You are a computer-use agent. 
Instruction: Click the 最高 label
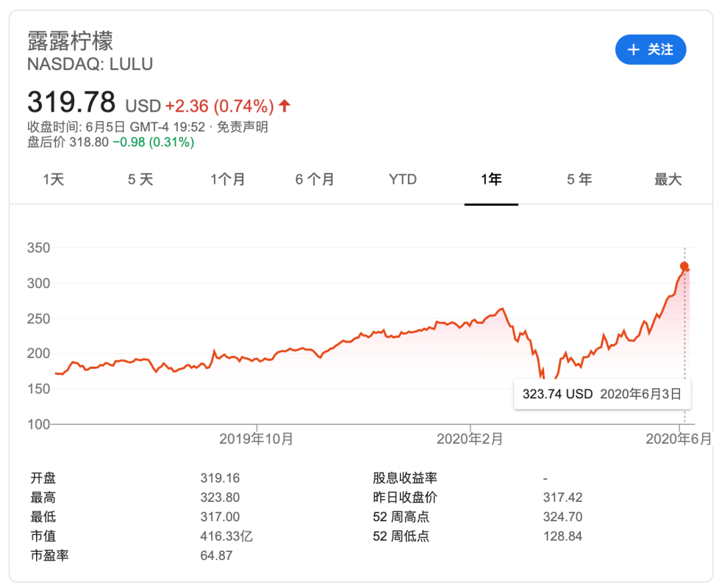pos(43,497)
